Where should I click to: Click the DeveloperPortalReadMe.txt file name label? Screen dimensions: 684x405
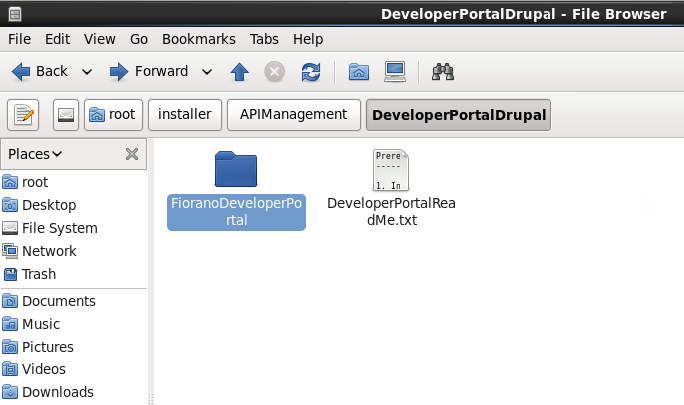tap(391, 212)
